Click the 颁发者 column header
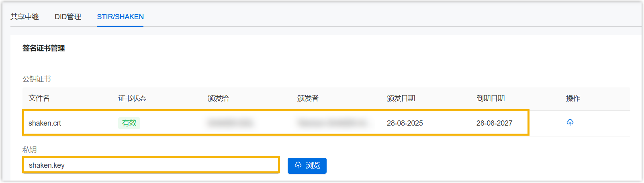Image resolution: width=644 pixels, height=183 pixels. tap(308, 98)
